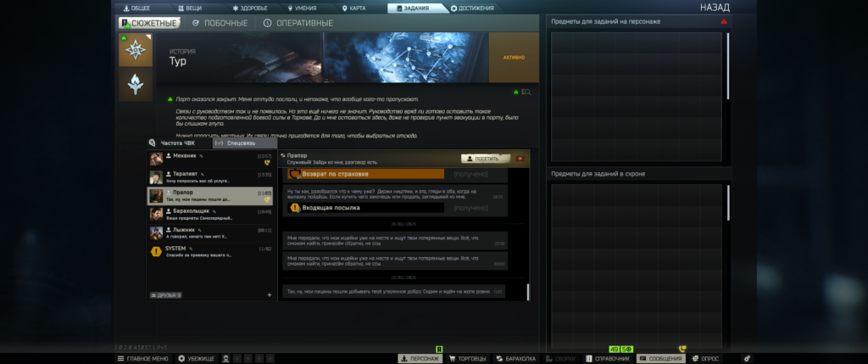Click the Назад back button
868x364 pixels.
point(714,8)
